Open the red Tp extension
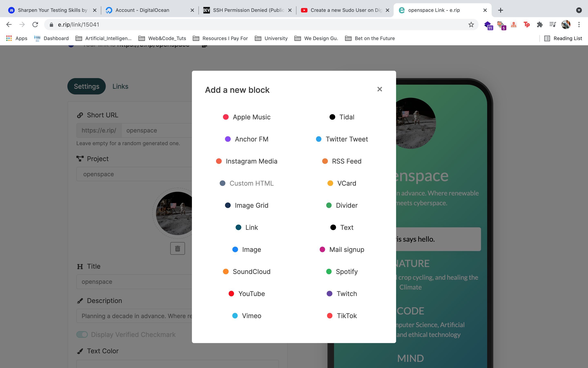This screenshot has height=368, width=588. 527,25
